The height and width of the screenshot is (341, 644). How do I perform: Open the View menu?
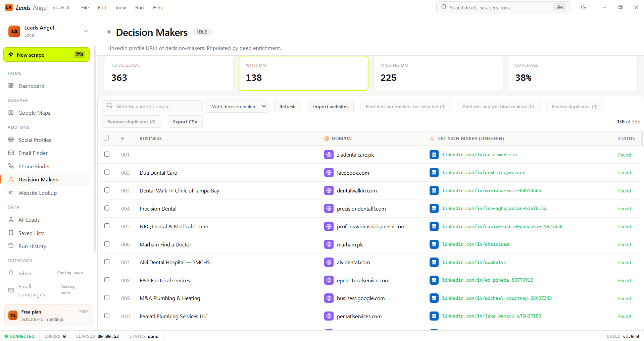click(x=120, y=7)
